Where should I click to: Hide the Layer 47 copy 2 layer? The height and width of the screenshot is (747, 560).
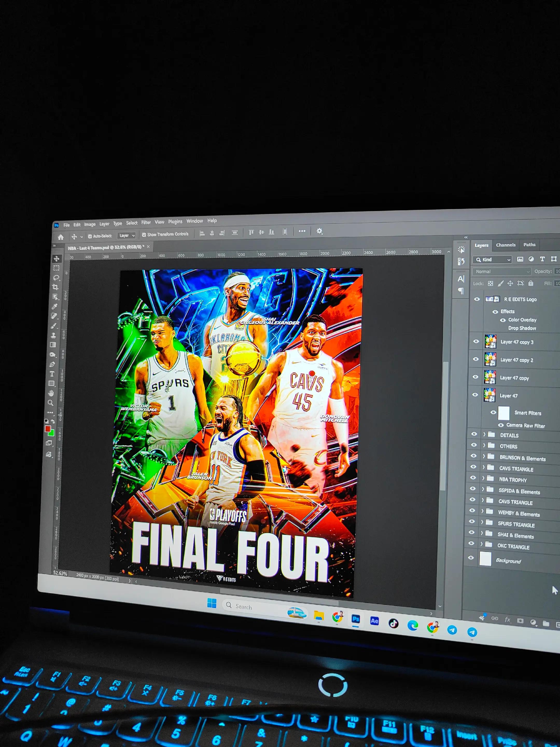(476, 359)
